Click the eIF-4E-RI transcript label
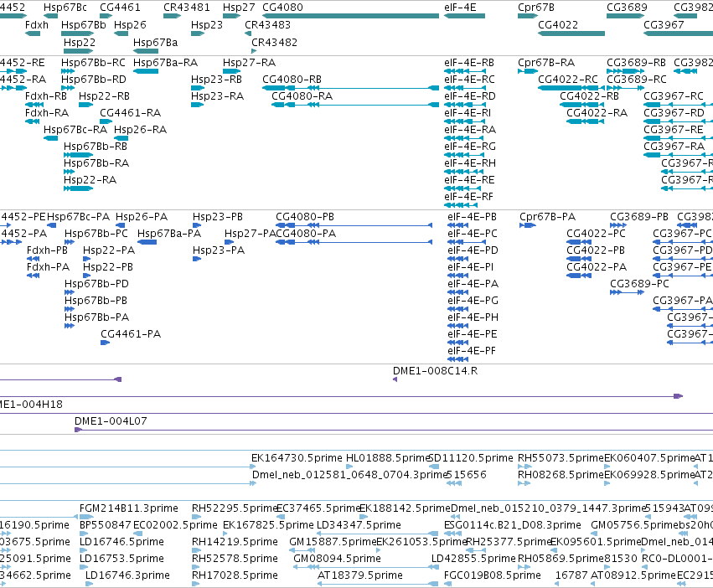This screenshot has height=588, width=713. (x=468, y=113)
